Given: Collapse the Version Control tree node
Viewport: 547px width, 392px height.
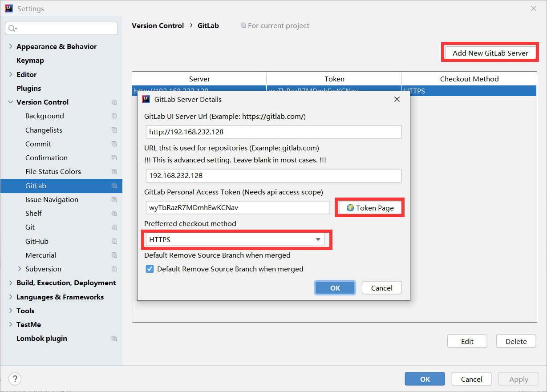Looking at the screenshot, I should pyautogui.click(x=11, y=102).
